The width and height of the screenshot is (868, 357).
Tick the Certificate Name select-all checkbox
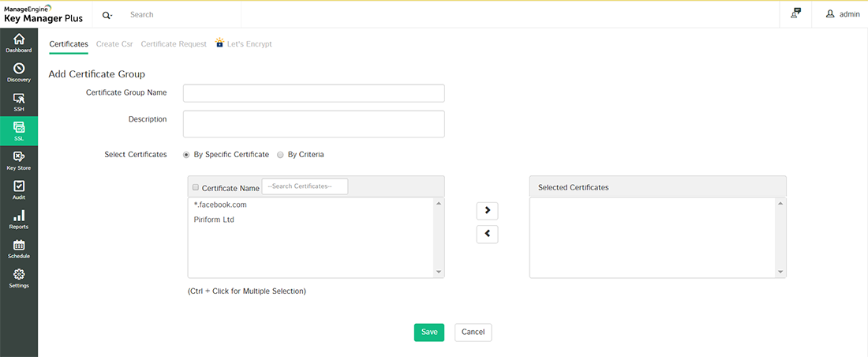[x=196, y=188]
